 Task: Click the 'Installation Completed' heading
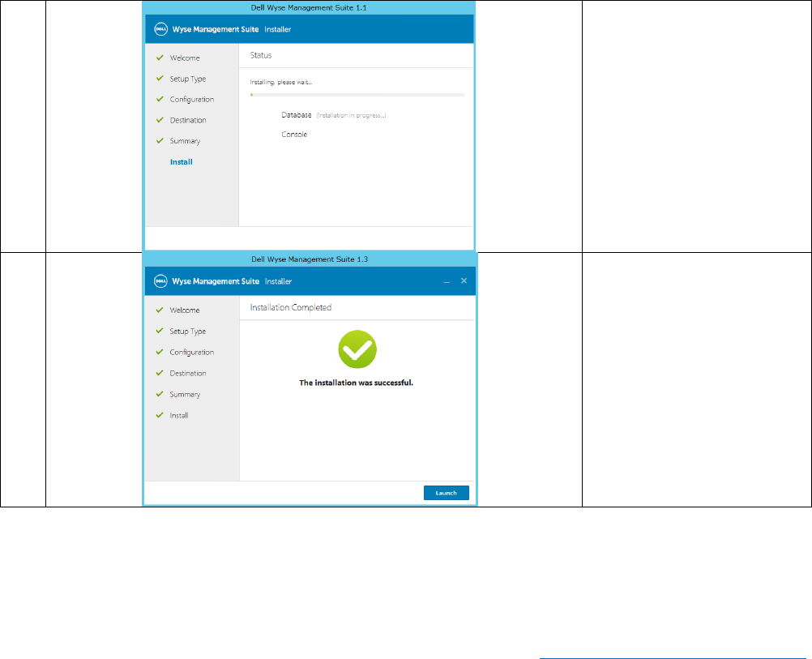pyautogui.click(x=290, y=307)
